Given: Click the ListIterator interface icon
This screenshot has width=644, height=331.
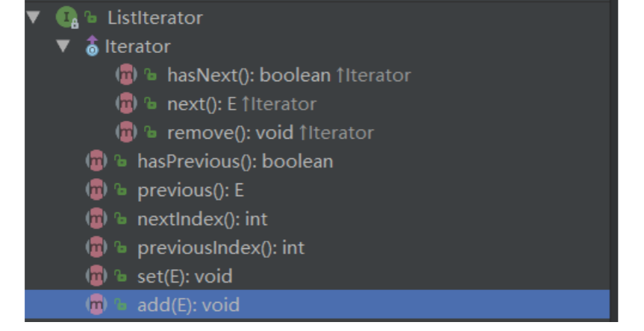Looking at the screenshot, I should point(67,16).
